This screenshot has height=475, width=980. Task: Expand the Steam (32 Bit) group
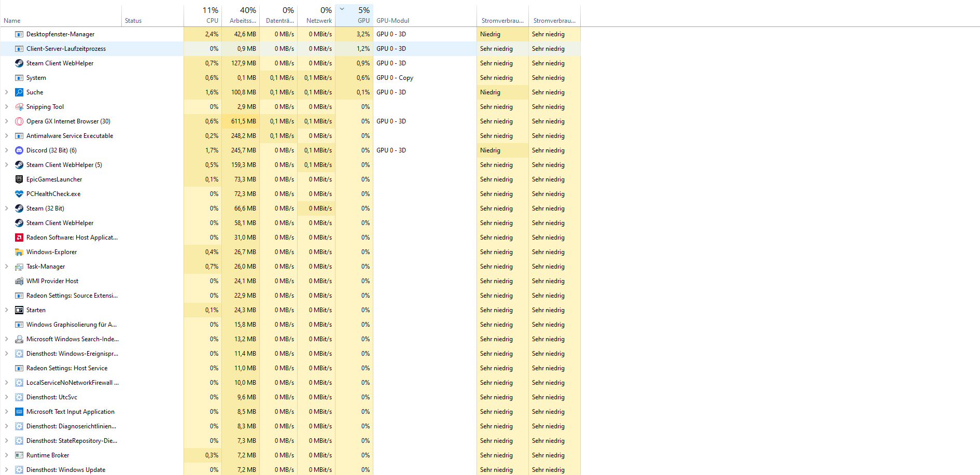pos(6,208)
